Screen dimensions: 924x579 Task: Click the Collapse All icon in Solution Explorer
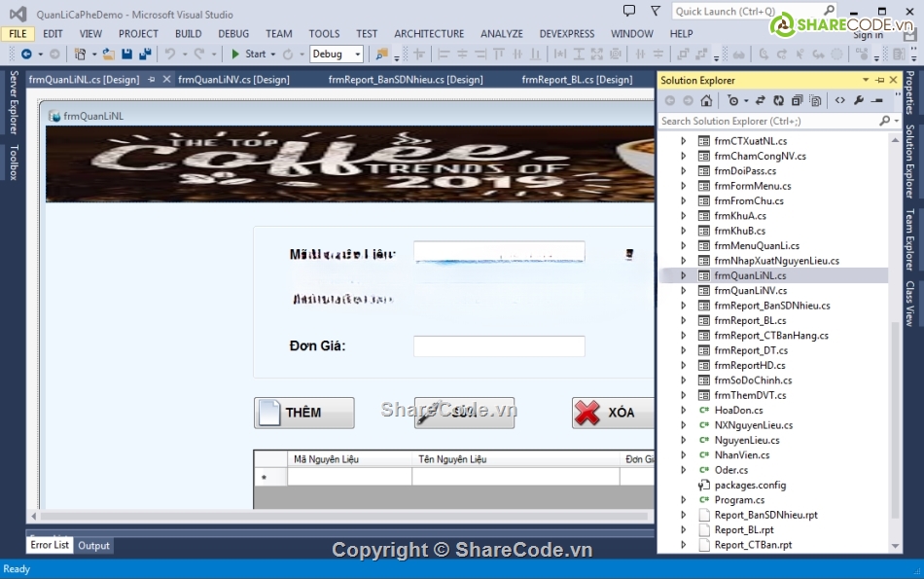[x=797, y=101]
